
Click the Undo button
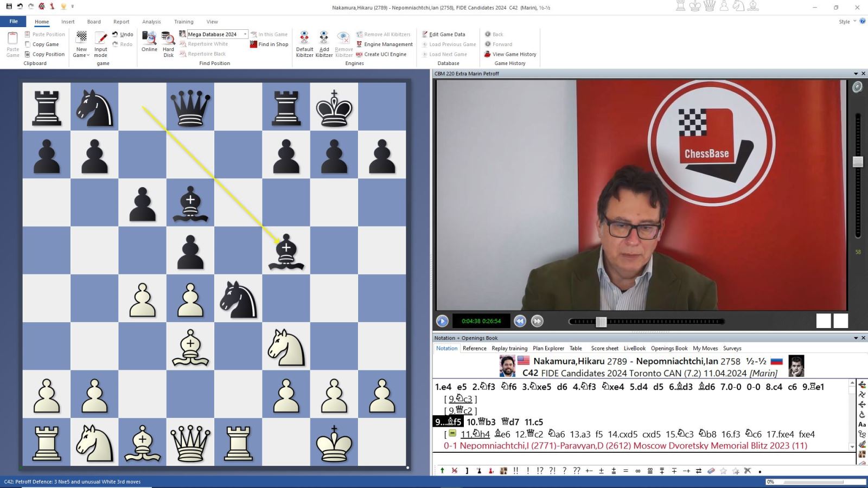(123, 34)
